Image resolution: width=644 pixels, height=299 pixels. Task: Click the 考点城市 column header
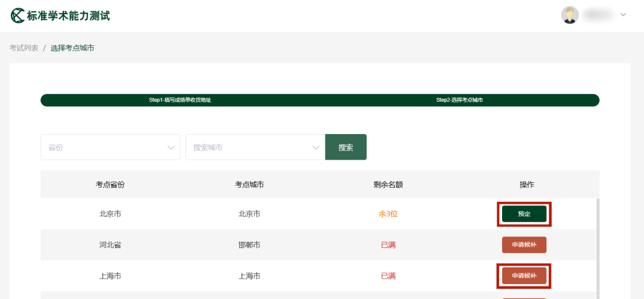[x=249, y=185]
